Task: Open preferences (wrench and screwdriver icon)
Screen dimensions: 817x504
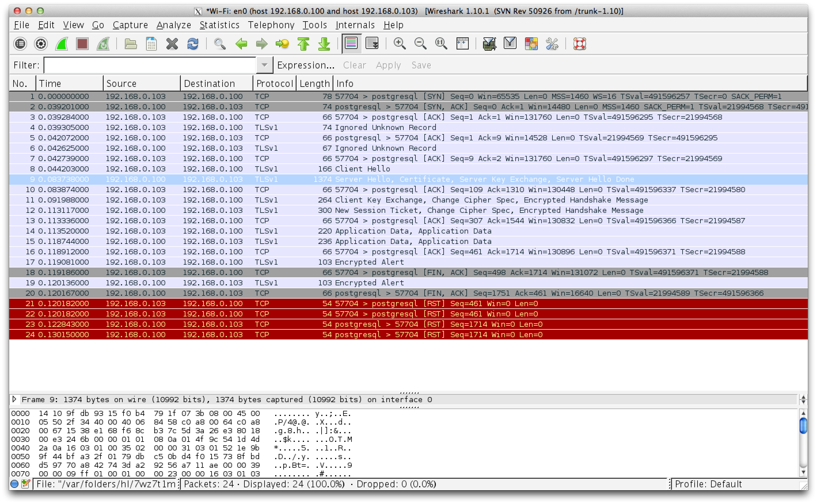Action: click(552, 44)
